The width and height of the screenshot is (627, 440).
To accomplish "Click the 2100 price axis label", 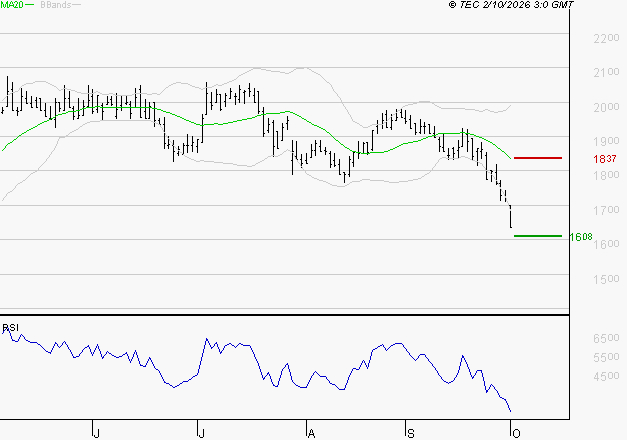I will [606, 72].
